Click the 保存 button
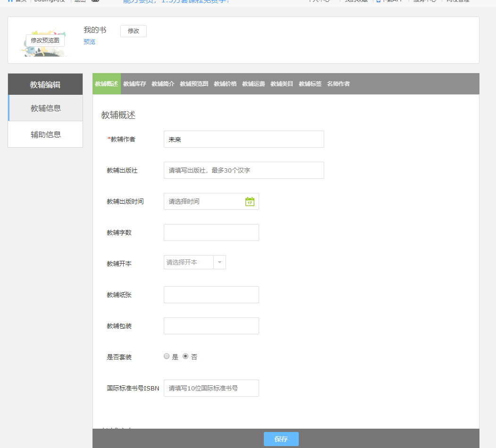 281,439
